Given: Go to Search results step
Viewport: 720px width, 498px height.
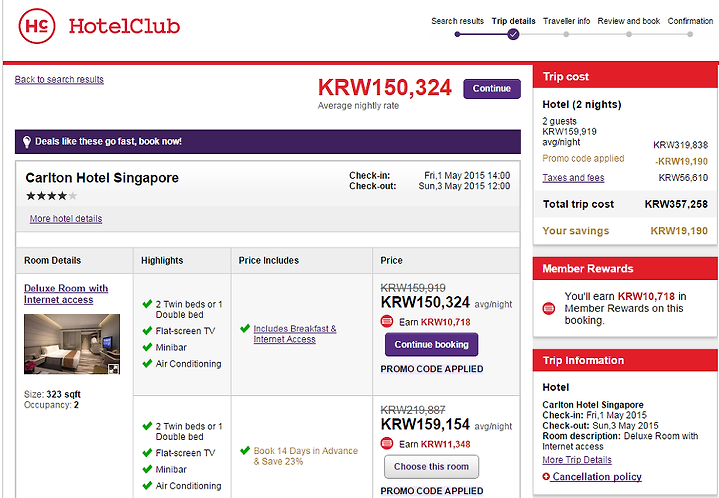Looking at the screenshot, I should click(457, 21).
